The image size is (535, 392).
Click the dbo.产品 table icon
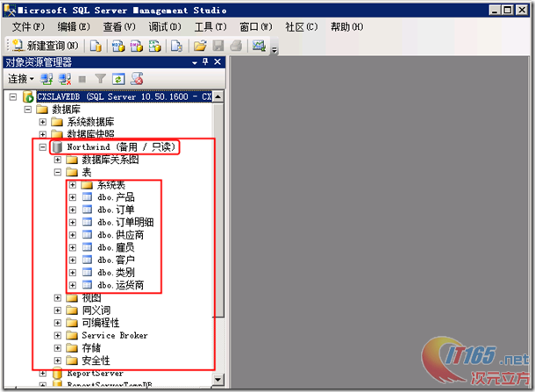(x=88, y=196)
